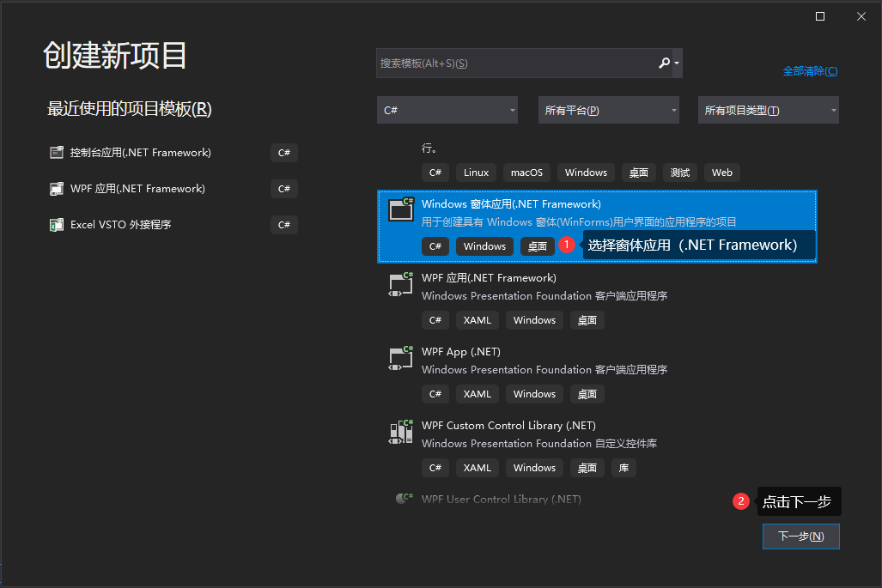The height and width of the screenshot is (588, 882).
Task: Open the C# language filter dropdown
Action: (447, 110)
